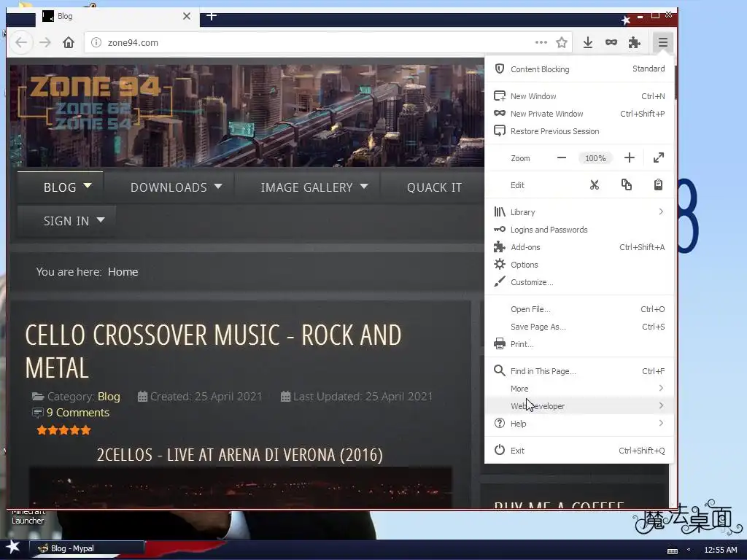The width and height of the screenshot is (747, 560).
Task: Select Blog - Mypal taskbar button
Action: click(87, 548)
